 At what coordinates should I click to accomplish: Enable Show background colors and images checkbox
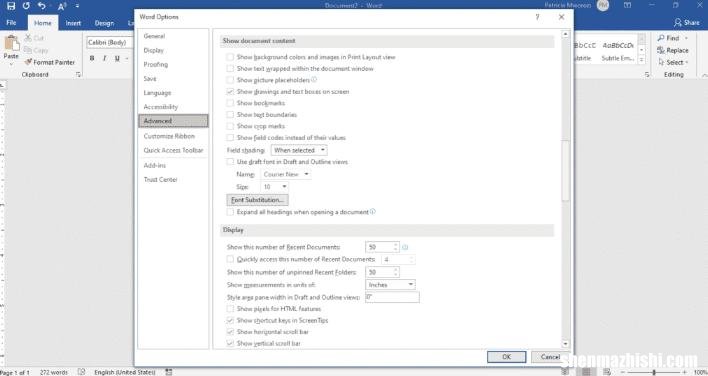(x=230, y=57)
